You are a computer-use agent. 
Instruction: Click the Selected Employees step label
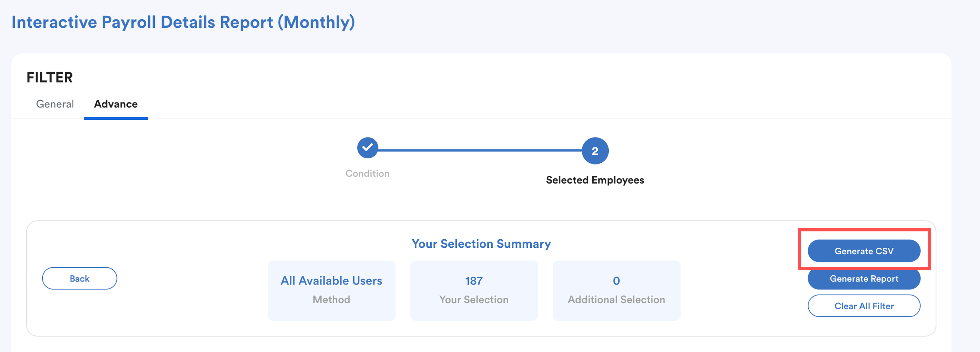pos(595,180)
